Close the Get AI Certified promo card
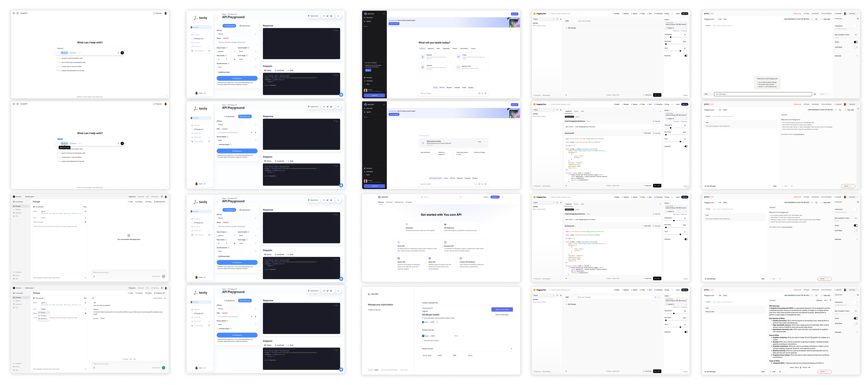The height and width of the screenshot is (385, 868). (384, 63)
